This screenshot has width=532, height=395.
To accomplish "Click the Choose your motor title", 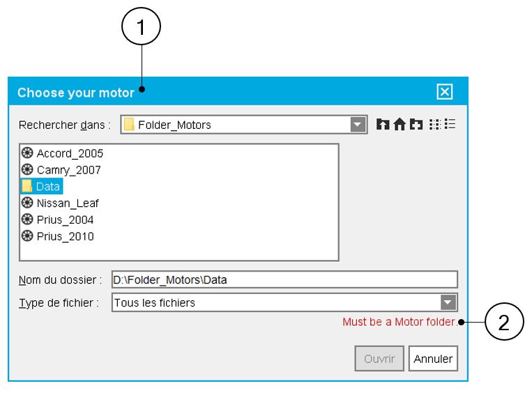I will tap(76, 93).
